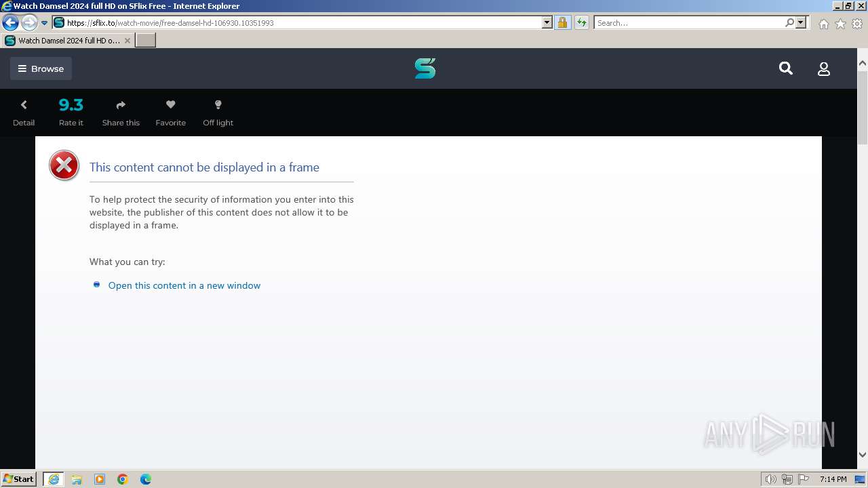Open File Explorer folder in taskbar
Viewport: 868px width, 488px height.
click(77, 479)
